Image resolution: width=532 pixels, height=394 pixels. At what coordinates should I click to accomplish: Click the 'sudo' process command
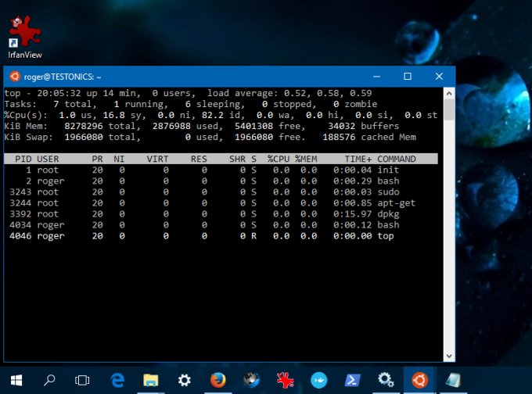click(388, 192)
